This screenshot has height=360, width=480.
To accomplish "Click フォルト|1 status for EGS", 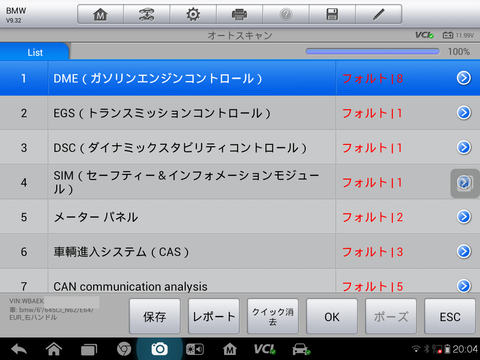I will [x=372, y=113].
